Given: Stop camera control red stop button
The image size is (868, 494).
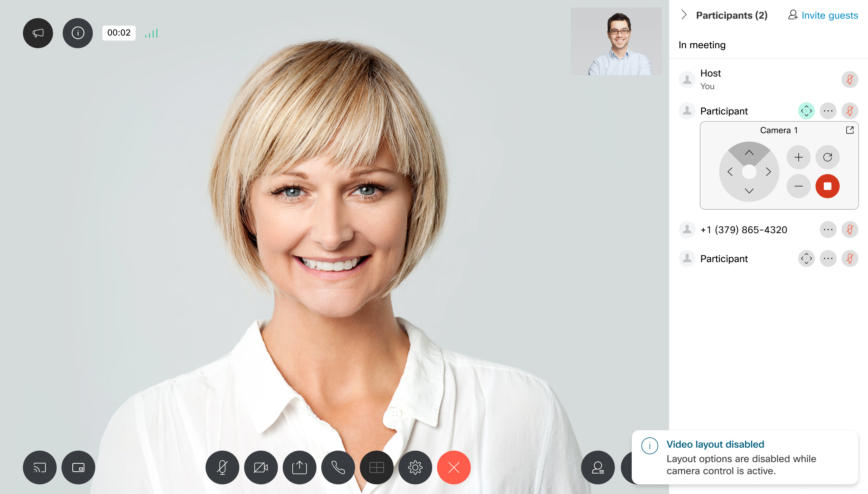Looking at the screenshot, I should point(827,185).
